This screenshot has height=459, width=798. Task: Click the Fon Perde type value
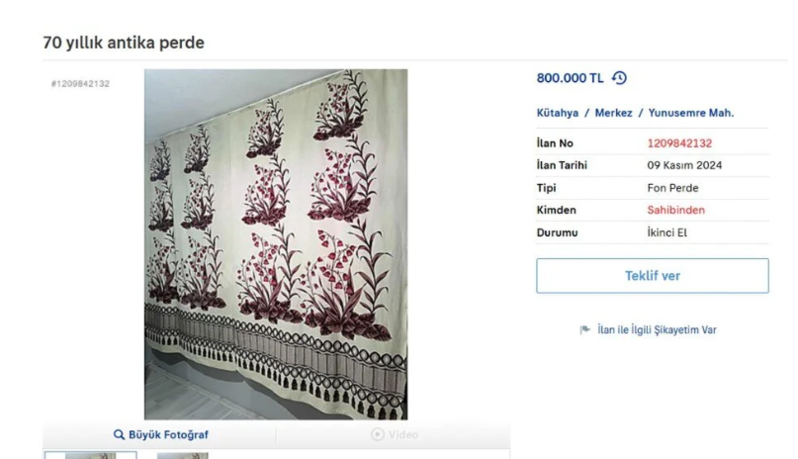coord(673,188)
